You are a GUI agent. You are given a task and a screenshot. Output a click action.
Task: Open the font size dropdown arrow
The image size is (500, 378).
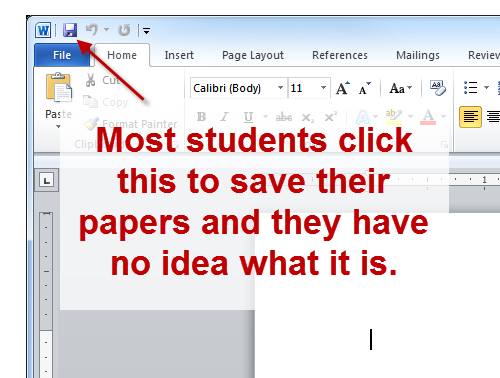coord(323,88)
